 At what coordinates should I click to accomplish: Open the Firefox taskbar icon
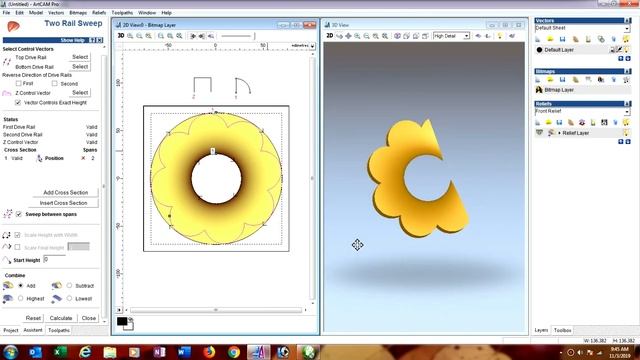209,351
